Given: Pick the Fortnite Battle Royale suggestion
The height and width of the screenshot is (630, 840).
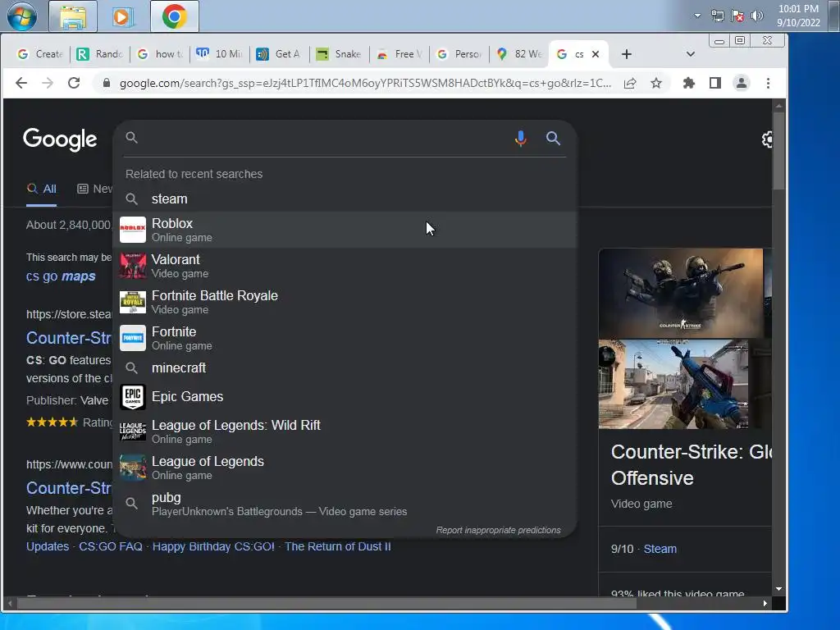Looking at the screenshot, I should coord(345,302).
